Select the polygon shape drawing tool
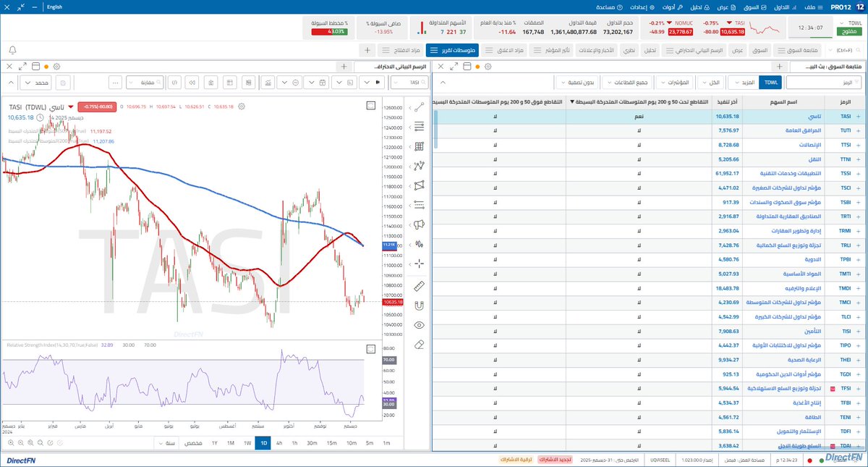The width and height of the screenshot is (868, 467). pyautogui.click(x=420, y=185)
